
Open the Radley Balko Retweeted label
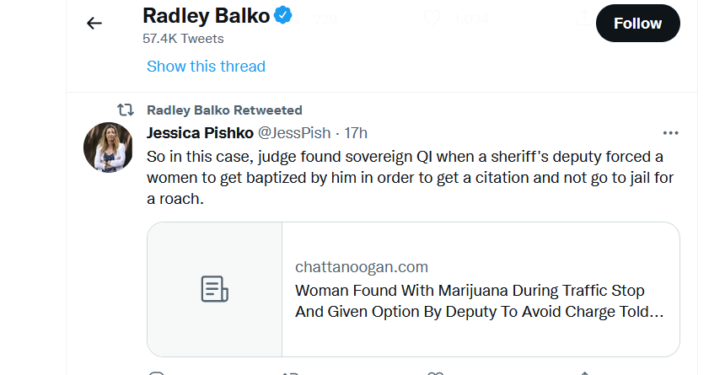pos(224,110)
